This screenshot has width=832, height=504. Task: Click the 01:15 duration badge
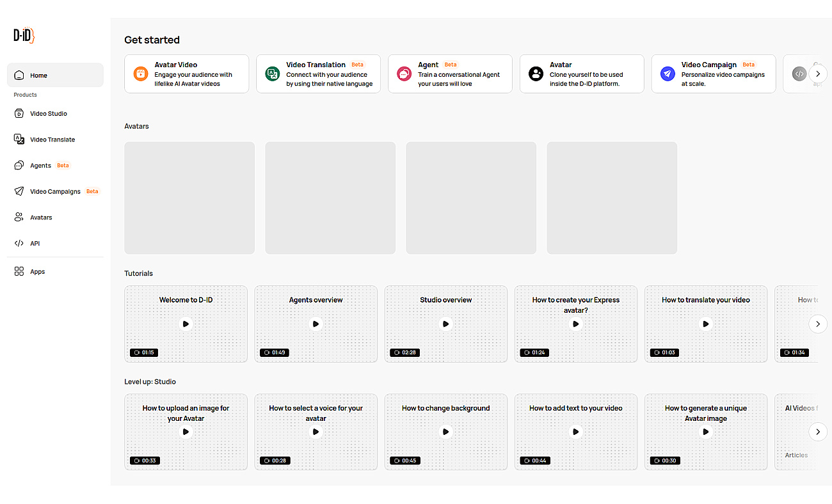coord(144,352)
